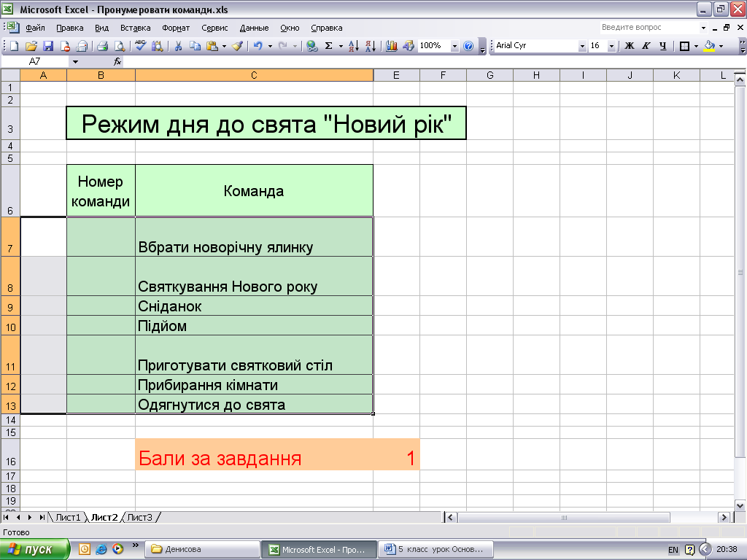Expand the Arial Cyr font name dropdown
This screenshot has width=747, height=560.
(582, 46)
